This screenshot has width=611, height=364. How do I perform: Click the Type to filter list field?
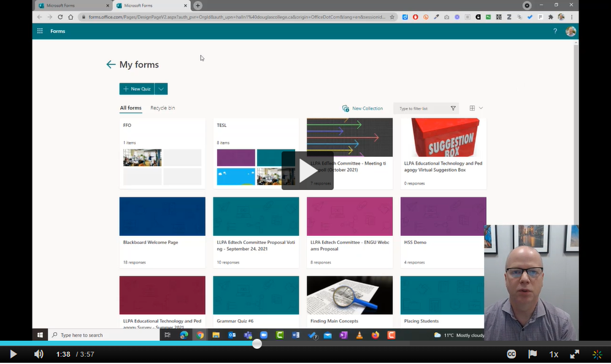coord(422,108)
